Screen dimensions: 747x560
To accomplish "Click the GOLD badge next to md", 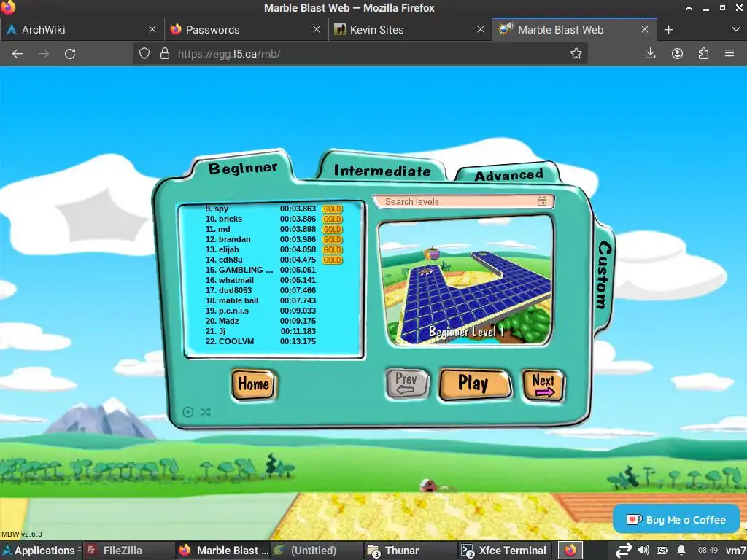I will (332, 229).
